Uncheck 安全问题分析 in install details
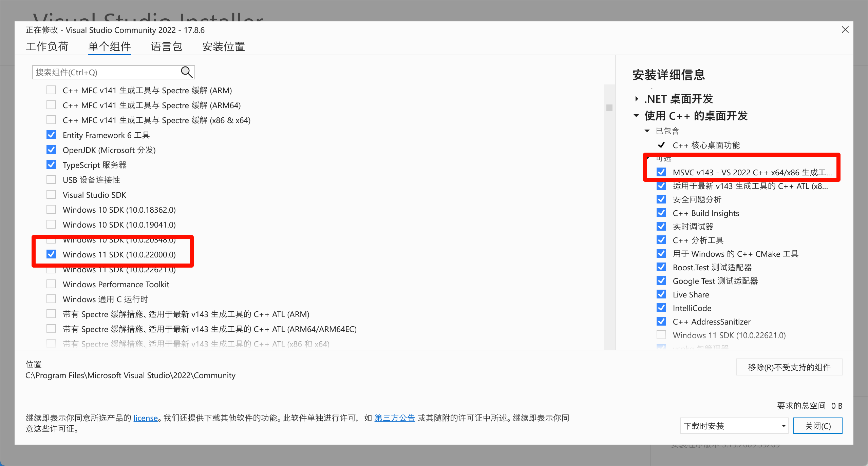The height and width of the screenshot is (466, 868). [661, 199]
